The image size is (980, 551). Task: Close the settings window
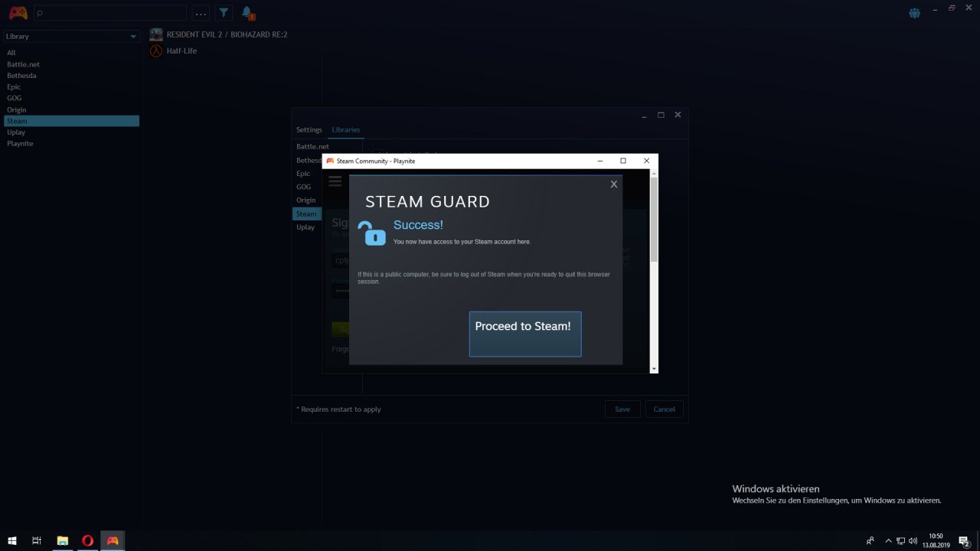pyautogui.click(x=678, y=115)
